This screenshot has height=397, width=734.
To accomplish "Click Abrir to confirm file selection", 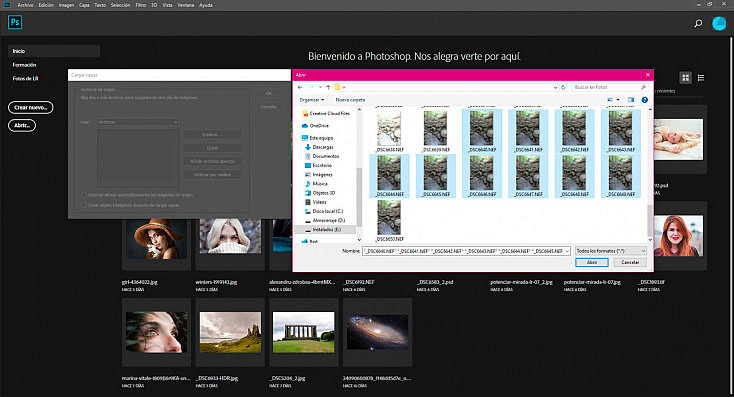I will pyautogui.click(x=592, y=263).
